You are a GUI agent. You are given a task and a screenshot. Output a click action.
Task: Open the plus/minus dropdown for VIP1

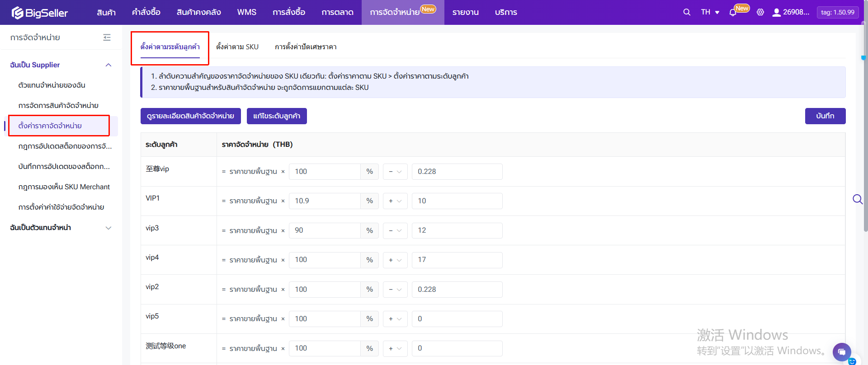(x=395, y=201)
